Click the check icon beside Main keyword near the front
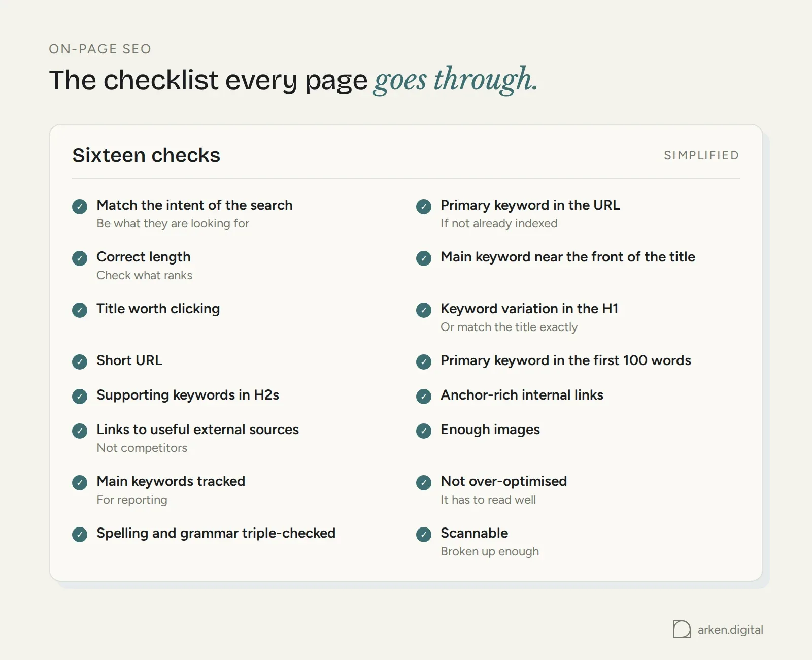 tap(424, 258)
